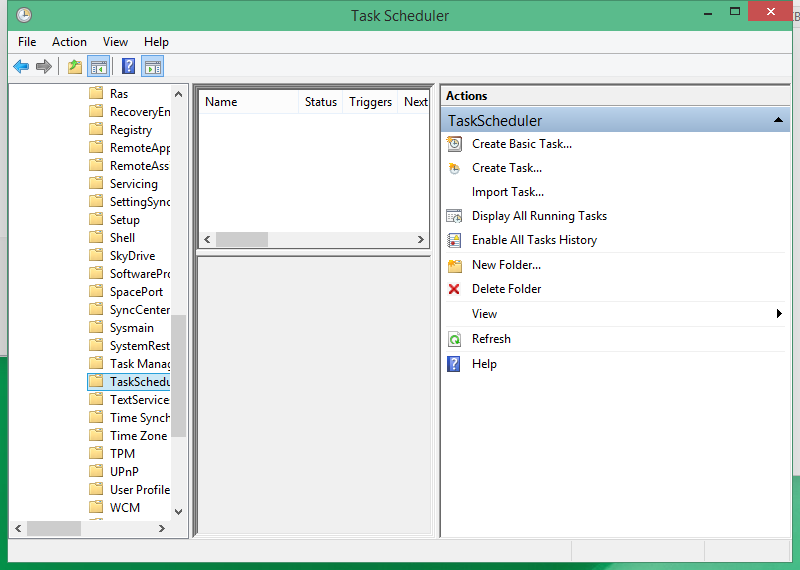
Task: Click the folder icon next to UPnP
Action: click(x=96, y=471)
